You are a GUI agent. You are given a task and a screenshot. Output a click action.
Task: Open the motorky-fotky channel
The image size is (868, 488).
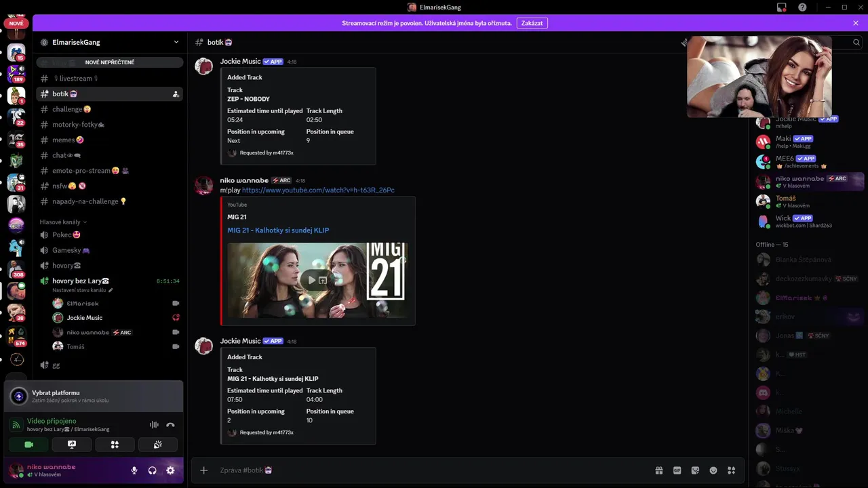click(x=110, y=125)
